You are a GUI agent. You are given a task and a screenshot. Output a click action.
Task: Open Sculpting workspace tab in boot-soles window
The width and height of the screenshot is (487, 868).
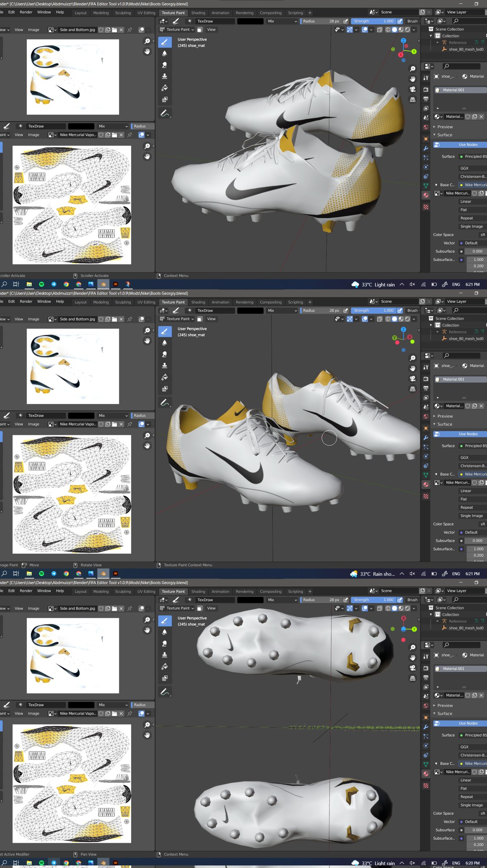[x=123, y=591]
